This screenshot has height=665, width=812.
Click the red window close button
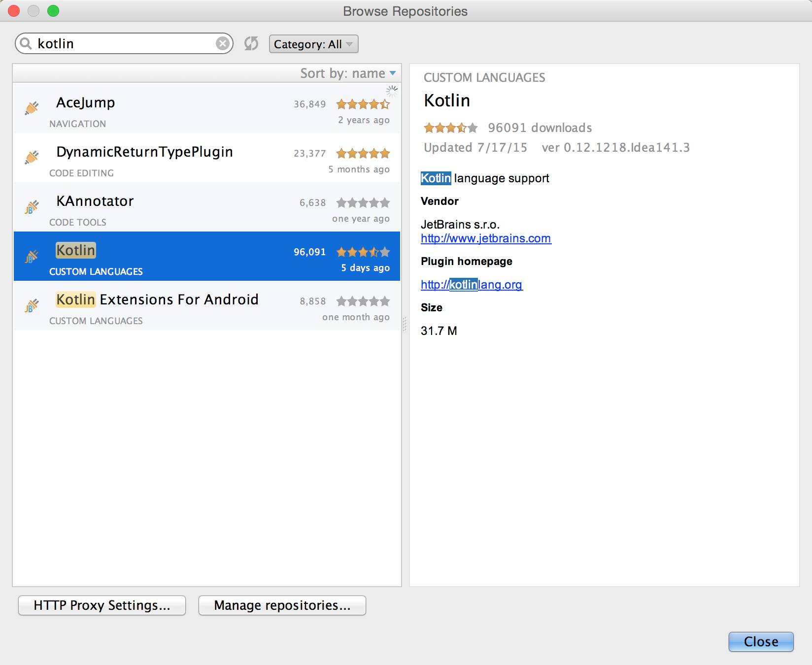[x=14, y=11]
